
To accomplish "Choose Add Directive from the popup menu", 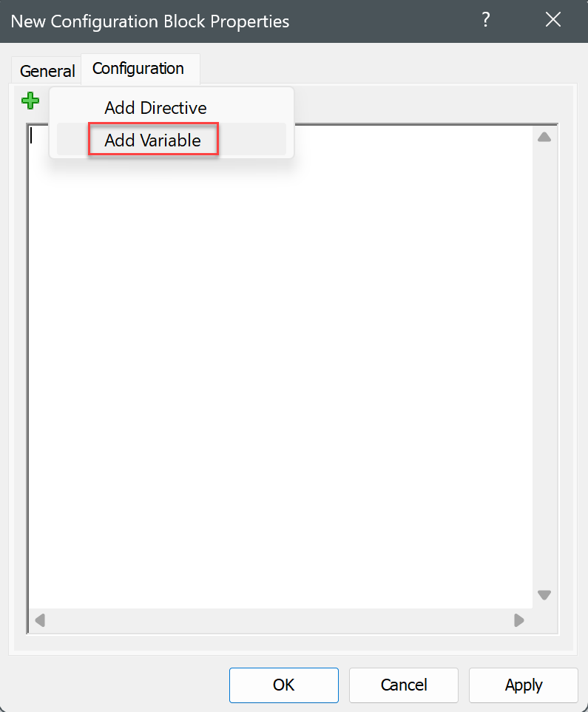I will click(155, 108).
